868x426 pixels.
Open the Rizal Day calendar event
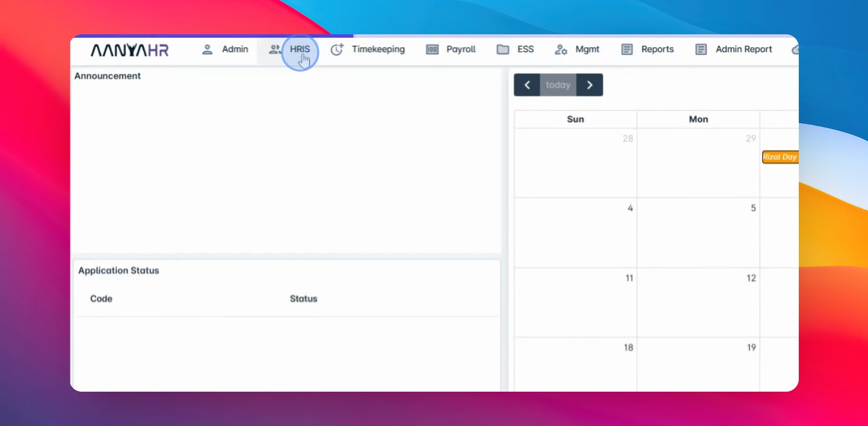click(x=780, y=157)
